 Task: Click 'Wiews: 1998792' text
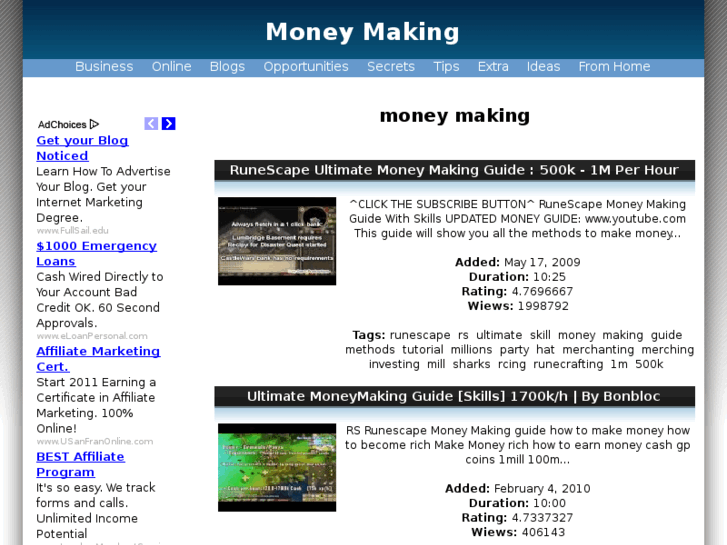(x=517, y=306)
